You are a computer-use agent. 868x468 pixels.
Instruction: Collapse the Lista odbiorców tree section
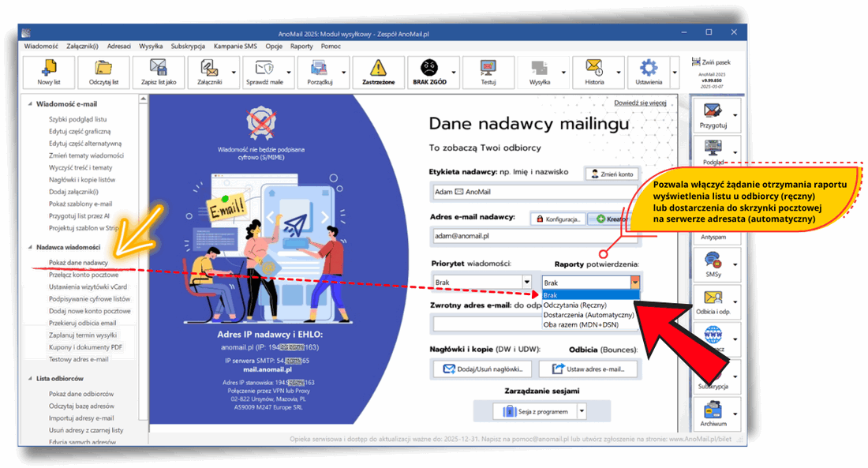pyautogui.click(x=30, y=378)
